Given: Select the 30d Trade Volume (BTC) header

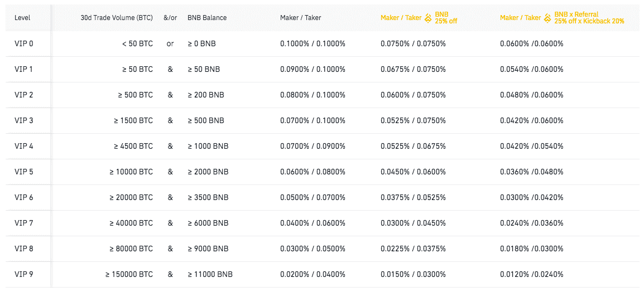Looking at the screenshot, I should click(x=117, y=18).
